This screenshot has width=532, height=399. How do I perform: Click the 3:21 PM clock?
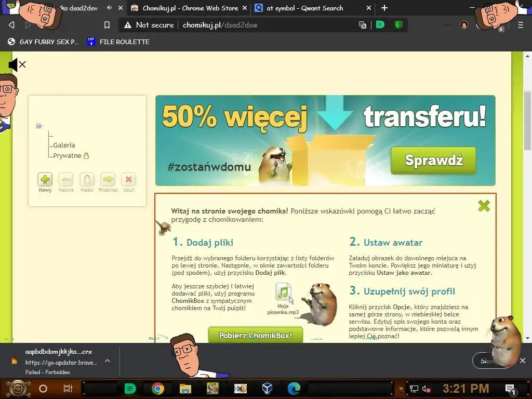(466, 389)
